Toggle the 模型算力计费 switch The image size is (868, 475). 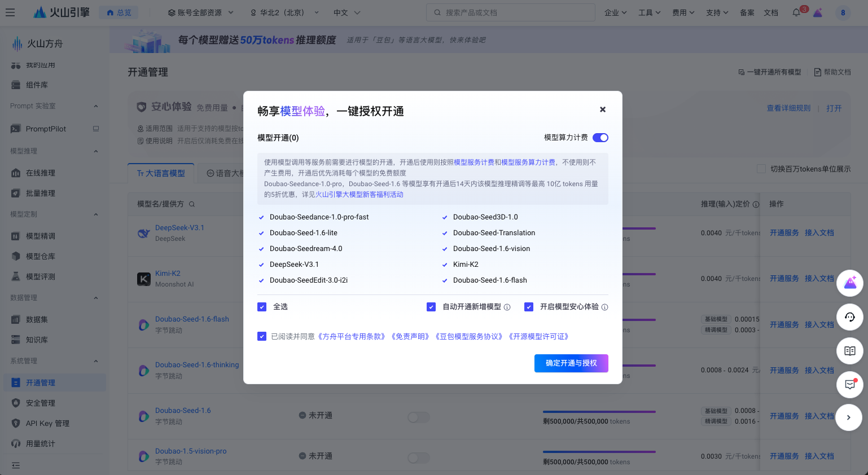tap(600, 138)
